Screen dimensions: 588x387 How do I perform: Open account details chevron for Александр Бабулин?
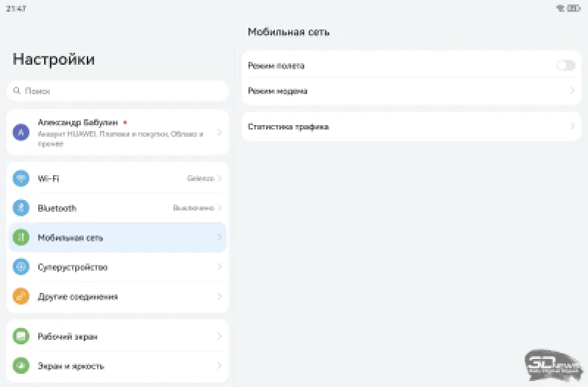[x=219, y=132]
